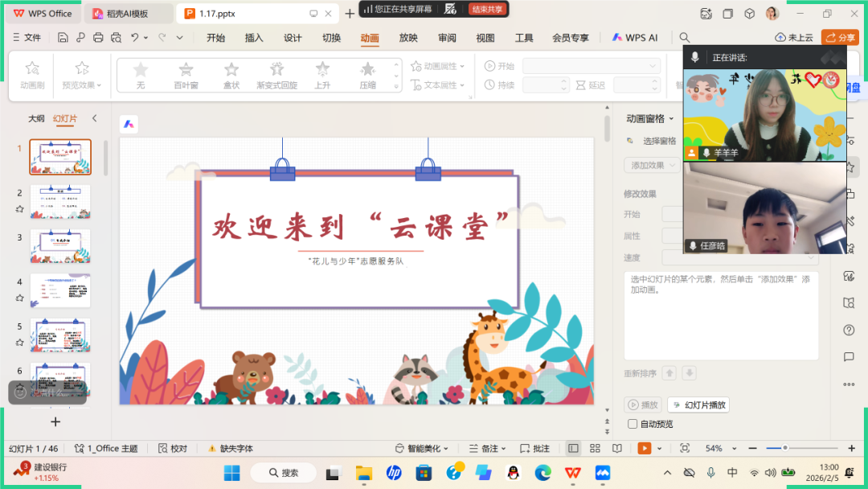868x489 pixels.
Task: Open the 插入 ribbon tab
Action: 254,38
